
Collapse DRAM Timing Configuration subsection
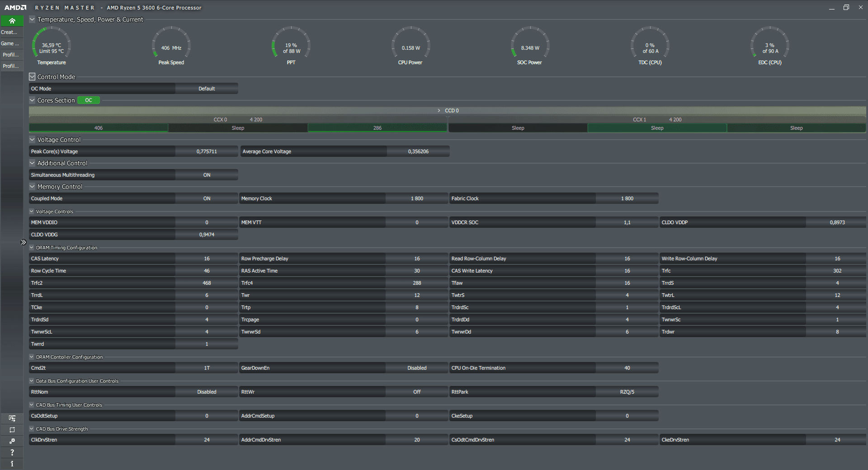[32, 247]
